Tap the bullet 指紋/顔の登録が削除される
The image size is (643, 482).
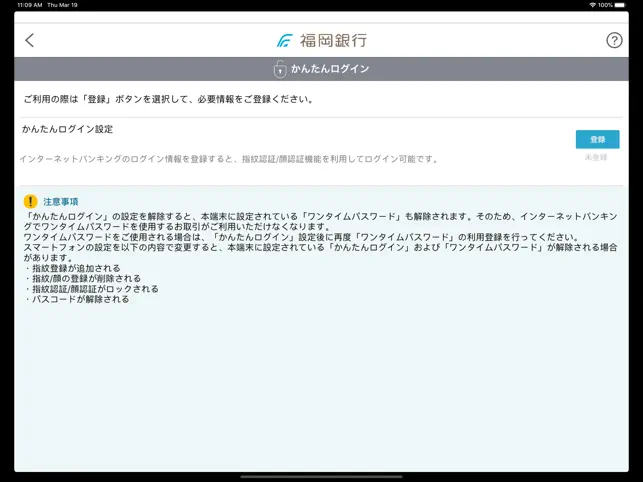tap(82, 279)
